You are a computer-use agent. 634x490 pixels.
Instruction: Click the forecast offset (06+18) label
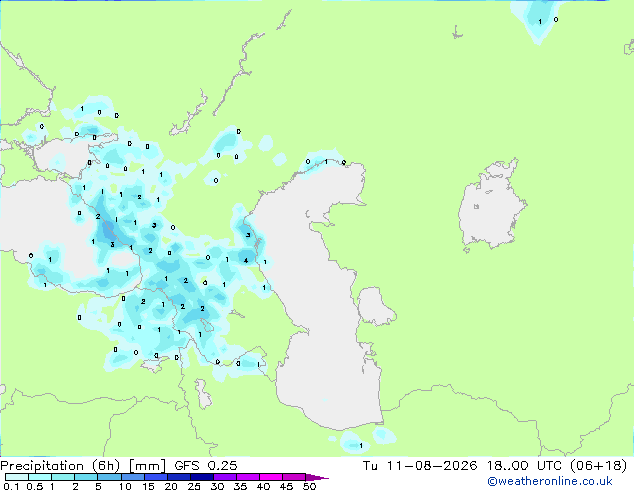(598, 466)
